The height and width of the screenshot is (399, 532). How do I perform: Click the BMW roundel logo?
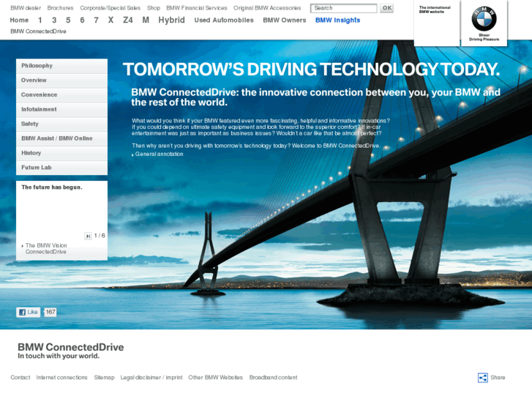(x=484, y=19)
